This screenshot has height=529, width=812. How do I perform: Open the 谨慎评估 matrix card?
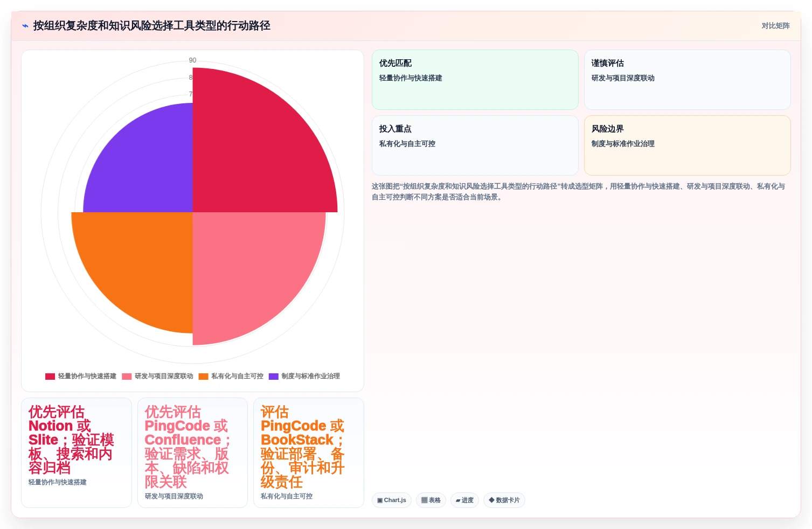tap(687, 80)
